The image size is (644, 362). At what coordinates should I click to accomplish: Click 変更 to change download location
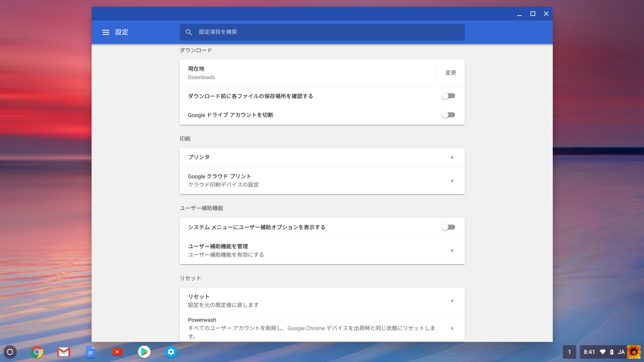click(450, 72)
